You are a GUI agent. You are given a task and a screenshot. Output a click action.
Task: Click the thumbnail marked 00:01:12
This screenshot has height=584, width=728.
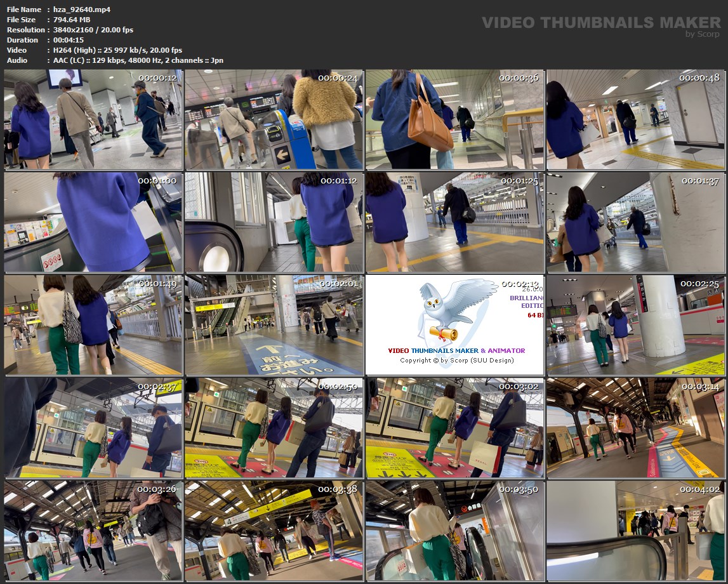point(274,222)
